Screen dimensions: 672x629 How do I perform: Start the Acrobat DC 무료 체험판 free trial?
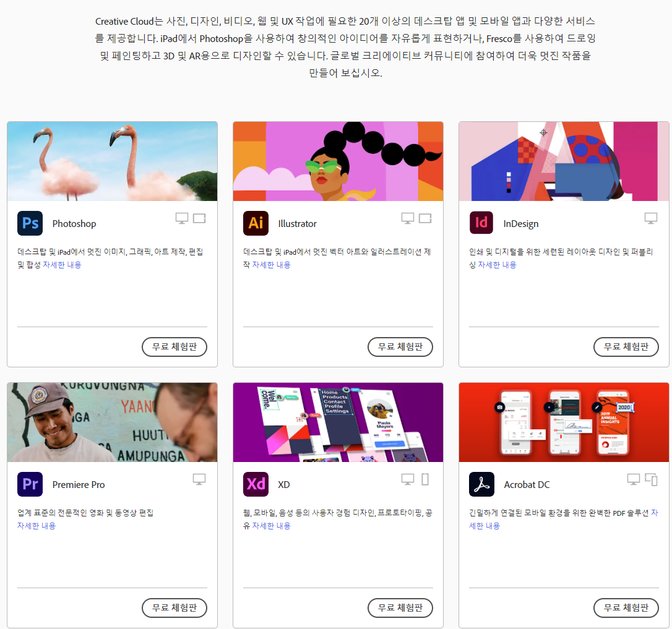(626, 607)
